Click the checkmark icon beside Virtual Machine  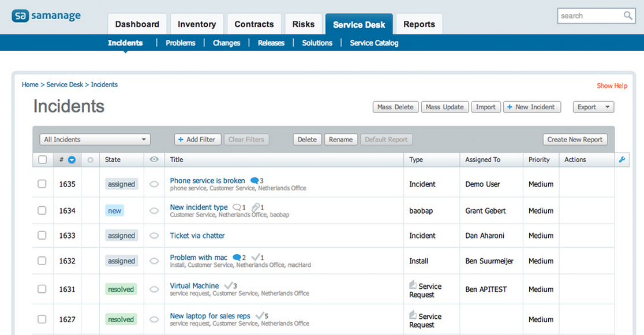229,285
